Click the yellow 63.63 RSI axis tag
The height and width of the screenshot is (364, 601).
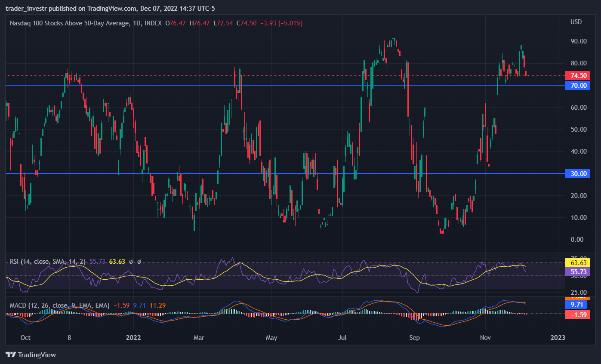pyautogui.click(x=578, y=262)
